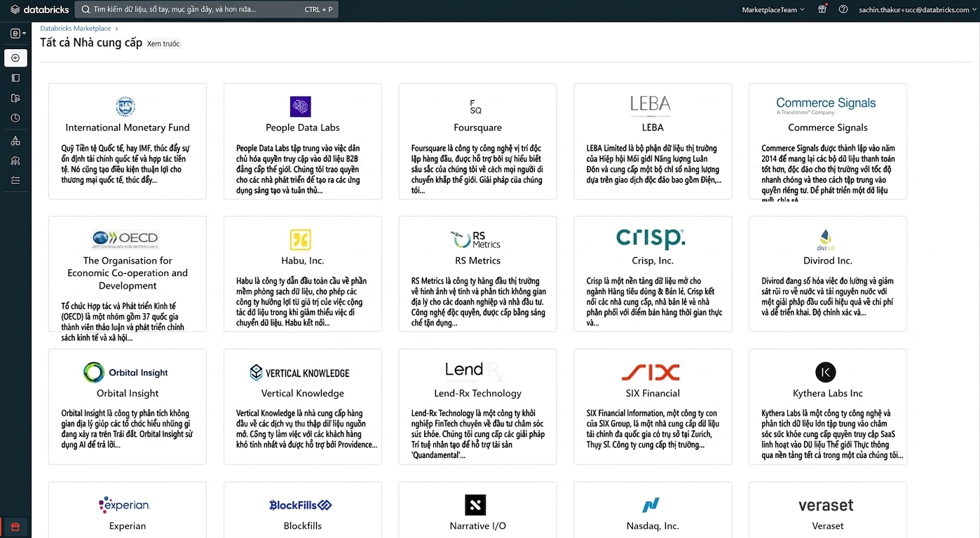Open the workflows list icon in the sidebar

(x=15, y=180)
